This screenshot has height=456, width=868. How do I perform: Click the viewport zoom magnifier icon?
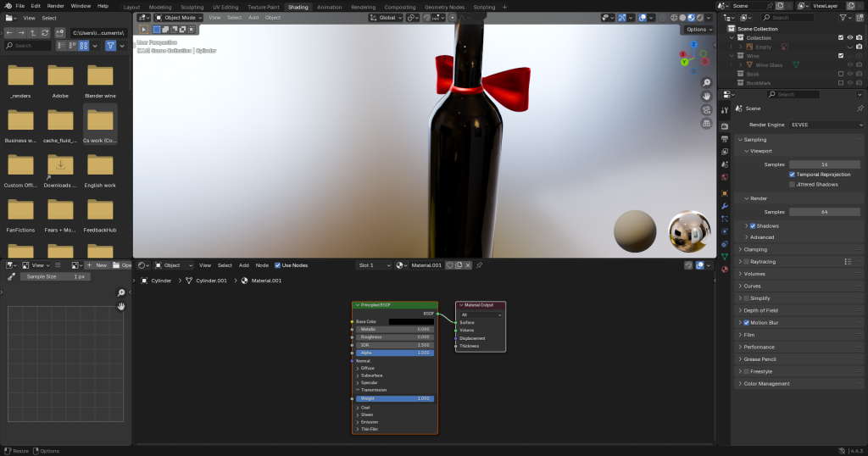(706, 83)
